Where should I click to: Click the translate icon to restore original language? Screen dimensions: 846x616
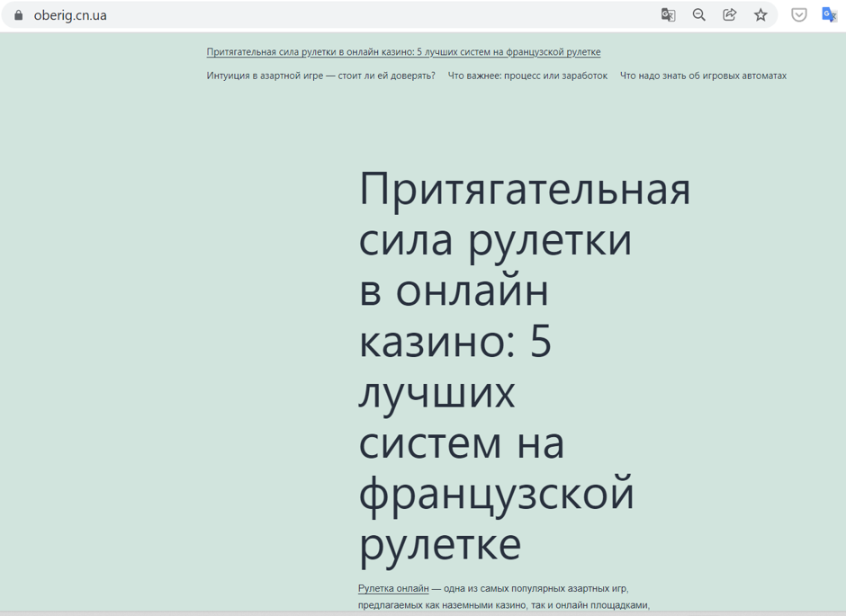tap(668, 14)
